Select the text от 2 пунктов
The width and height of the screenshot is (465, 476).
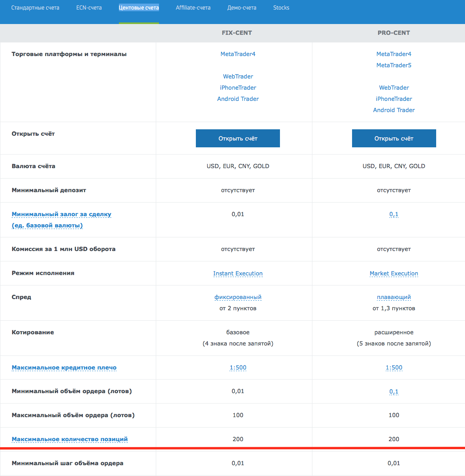238,308
